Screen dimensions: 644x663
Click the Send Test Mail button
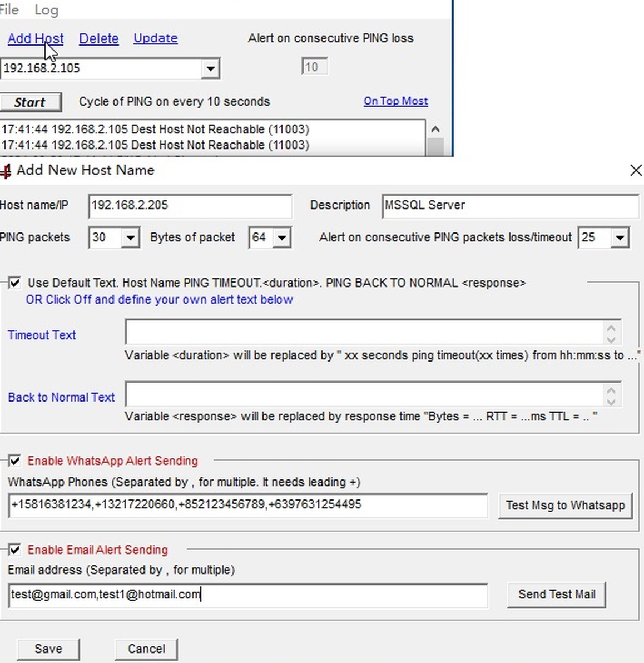pos(556,594)
